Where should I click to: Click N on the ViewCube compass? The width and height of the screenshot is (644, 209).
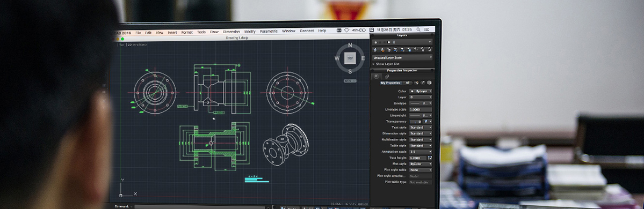click(350, 46)
